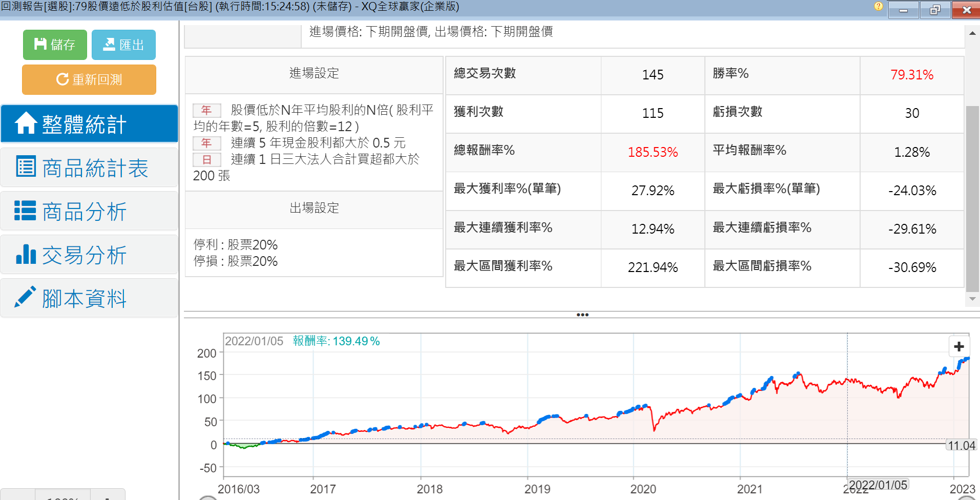The width and height of the screenshot is (980, 500).
Task: Click the 日 tag before 三大法人 condition
Action: pyautogui.click(x=206, y=160)
